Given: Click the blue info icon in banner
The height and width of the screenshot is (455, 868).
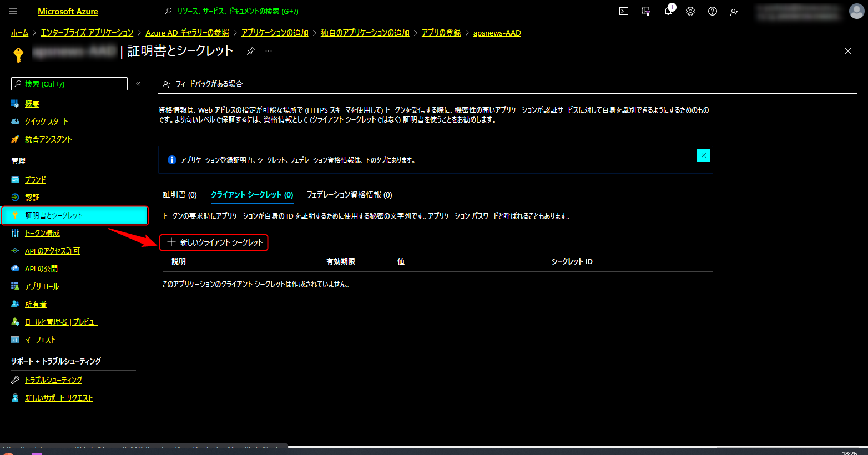Looking at the screenshot, I should tap(171, 160).
